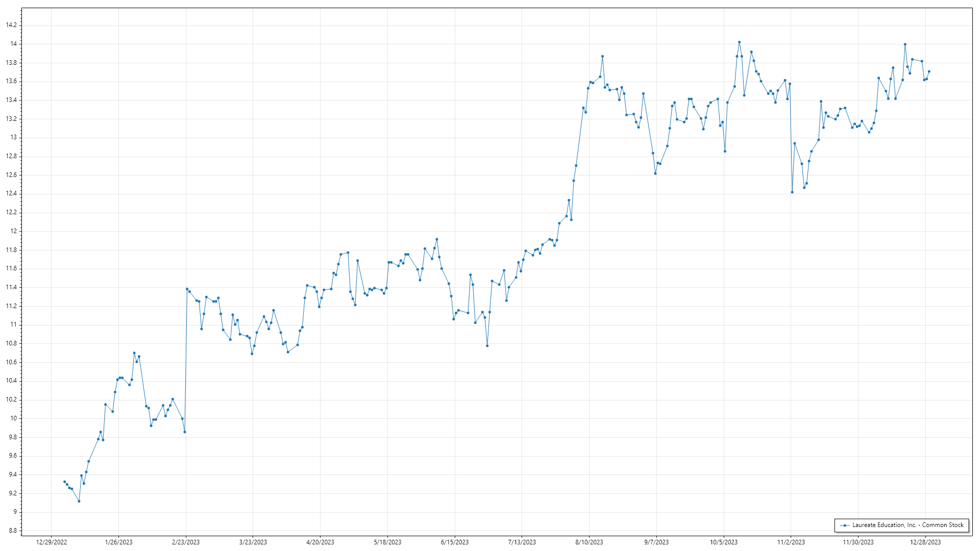Screen dimensions: 980x551
Task: Click the 8.8 y-axis value label
Action: 13,531
